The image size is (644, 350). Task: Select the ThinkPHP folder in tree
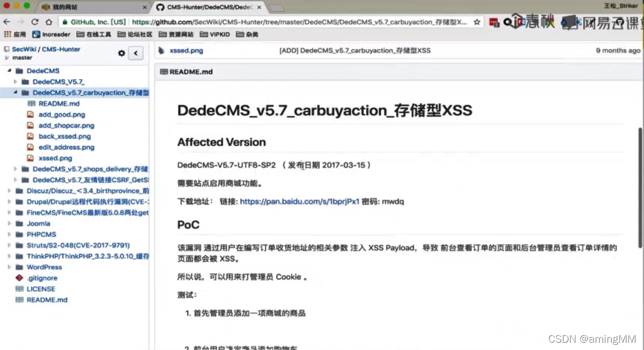87,256
